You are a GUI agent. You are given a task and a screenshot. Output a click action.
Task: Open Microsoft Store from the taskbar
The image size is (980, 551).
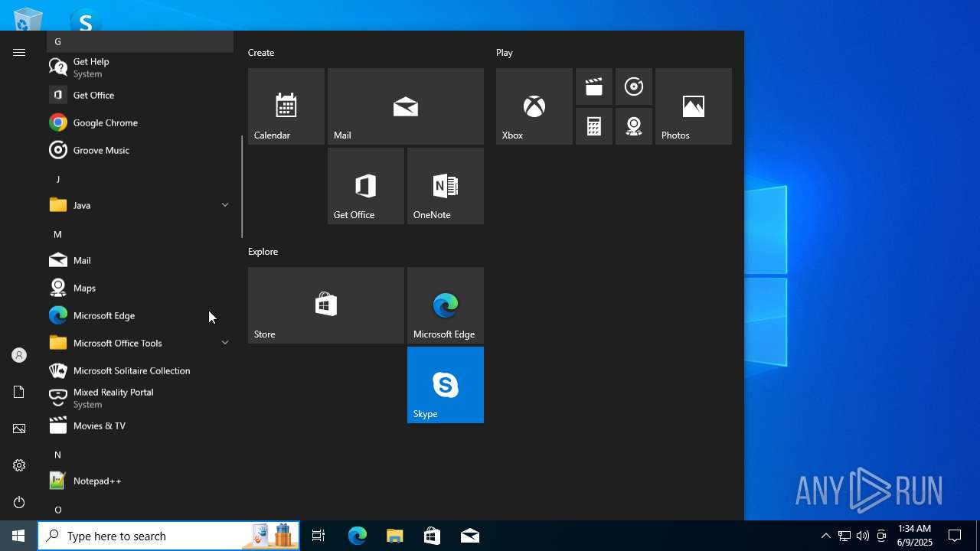[x=433, y=536]
